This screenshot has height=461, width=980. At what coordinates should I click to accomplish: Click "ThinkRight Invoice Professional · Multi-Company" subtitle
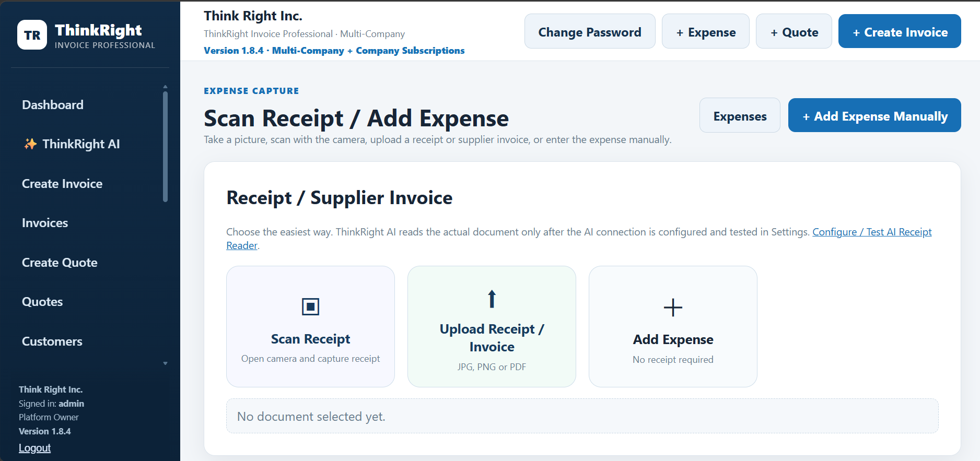pyautogui.click(x=304, y=34)
